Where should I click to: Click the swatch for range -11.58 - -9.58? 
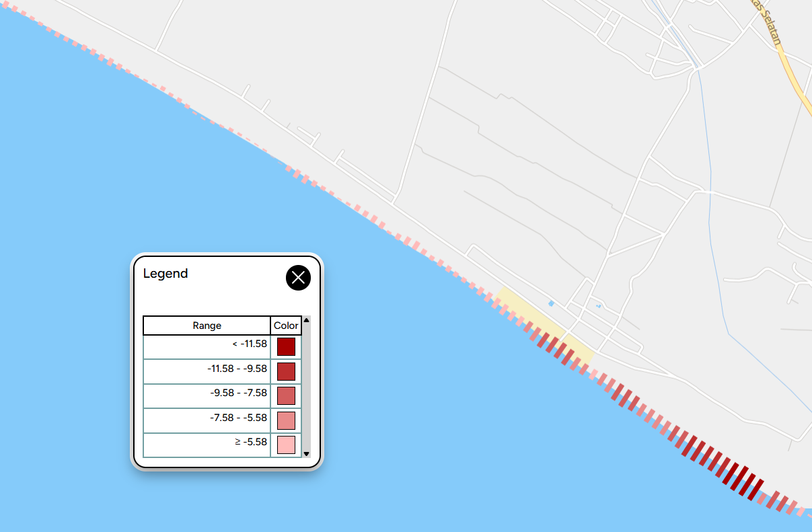tap(285, 371)
